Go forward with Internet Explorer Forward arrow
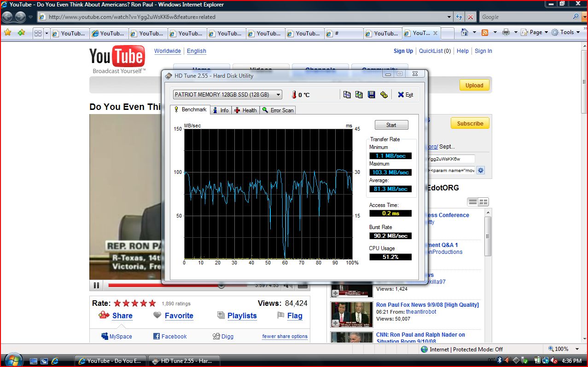The image size is (588, 367). [20, 17]
